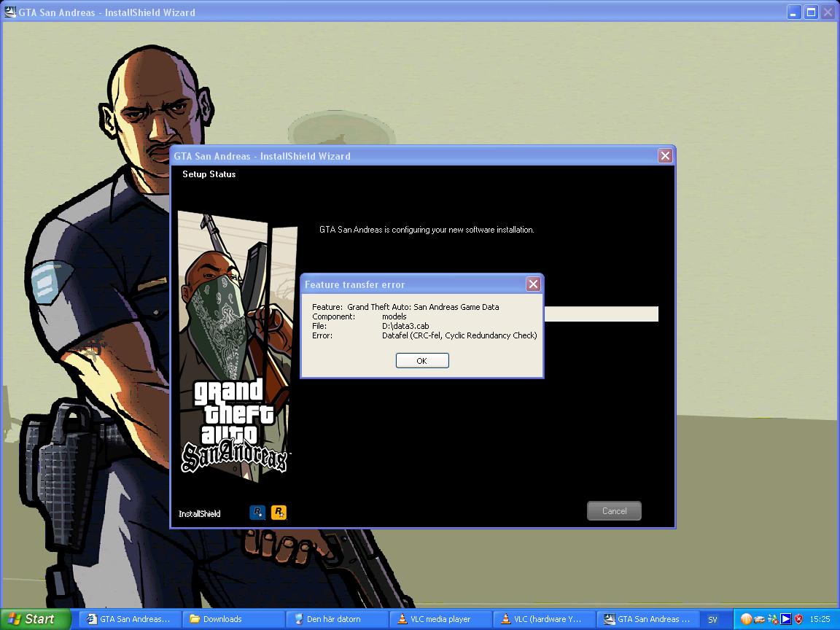Click the Downloads folder icon in the taskbar
Viewport: 840px width, 630px height.
click(195, 619)
